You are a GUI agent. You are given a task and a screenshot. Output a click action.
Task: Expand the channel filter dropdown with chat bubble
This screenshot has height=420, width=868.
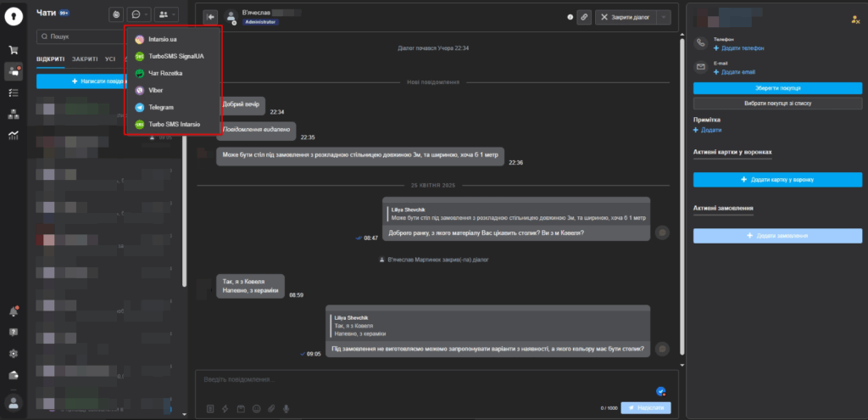(139, 14)
